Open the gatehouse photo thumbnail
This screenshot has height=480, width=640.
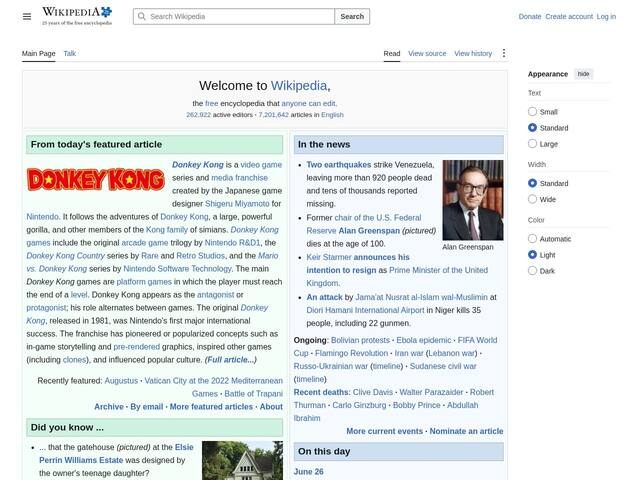[x=242, y=460]
